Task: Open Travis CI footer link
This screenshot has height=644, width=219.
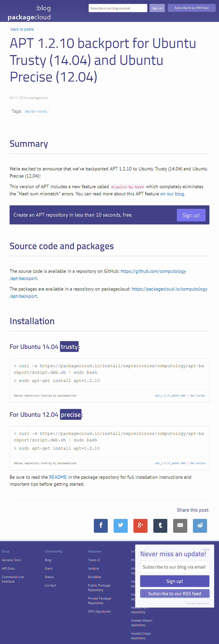Action: point(94,560)
